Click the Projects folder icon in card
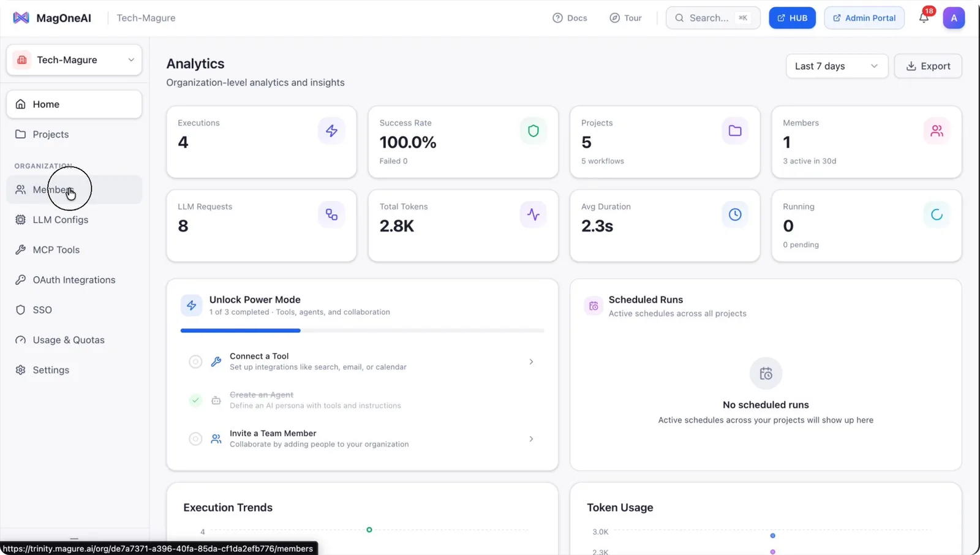Screen dimensions: 980x555 [x=735, y=130]
